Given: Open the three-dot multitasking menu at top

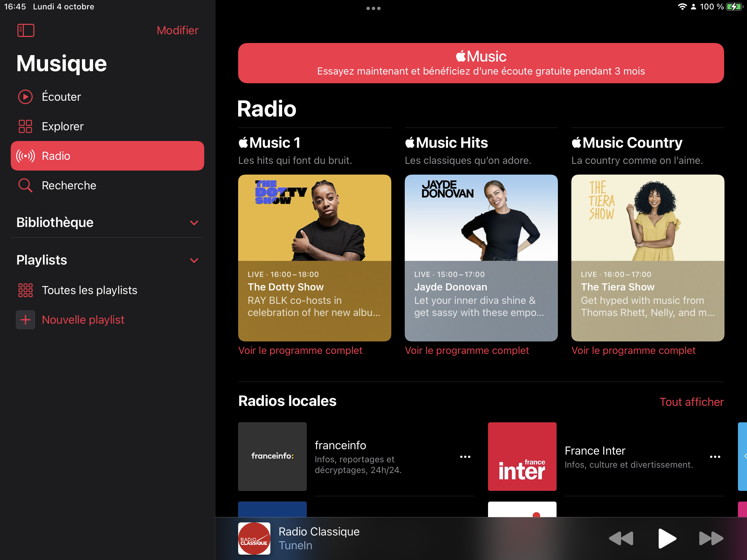Looking at the screenshot, I should click(x=373, y=8).
